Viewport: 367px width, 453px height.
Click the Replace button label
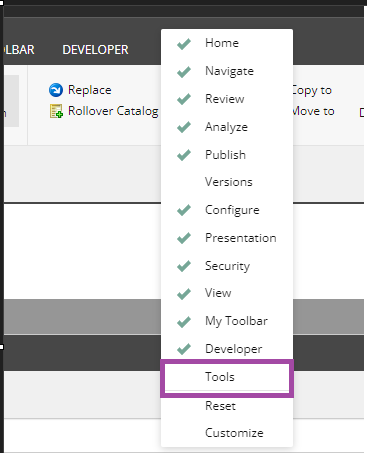90,90
